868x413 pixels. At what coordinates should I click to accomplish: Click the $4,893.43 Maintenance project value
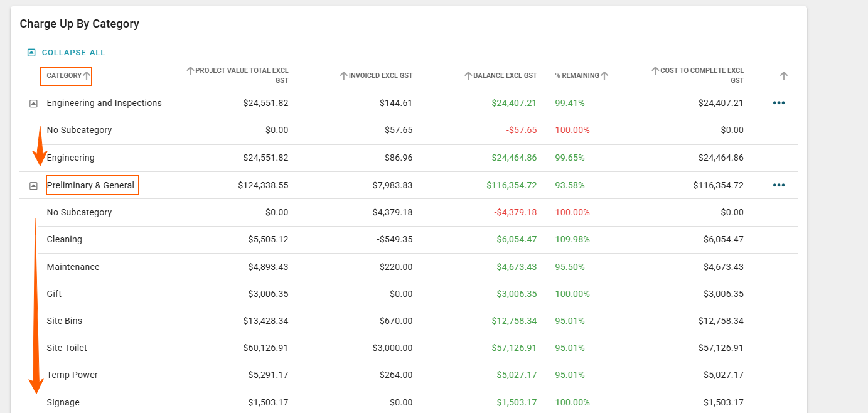pos(268,267)
